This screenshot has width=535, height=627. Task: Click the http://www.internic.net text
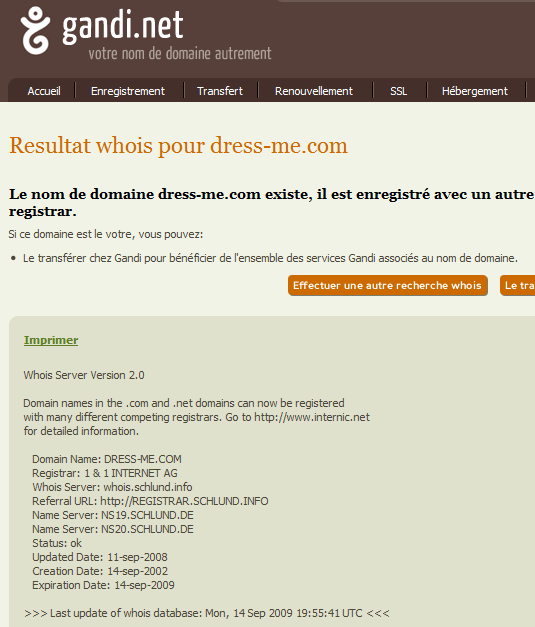pyautogui.click(x=312, y=417)
